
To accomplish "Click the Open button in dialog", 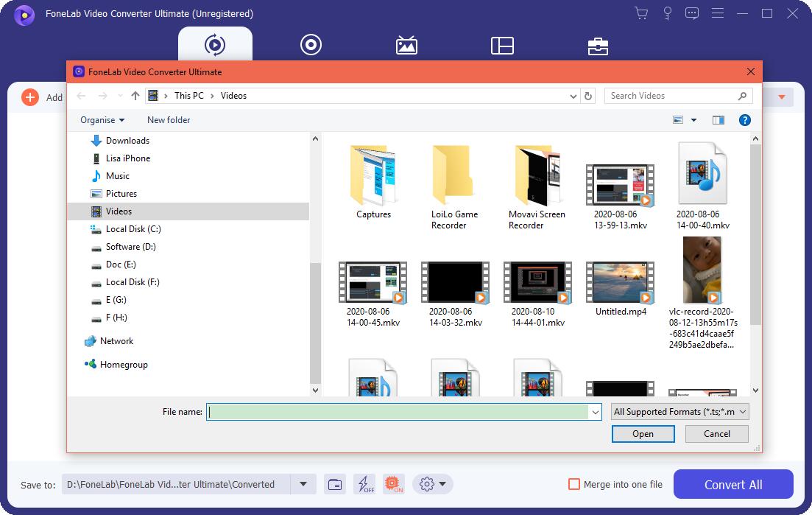I will click(x=643, y=434).
